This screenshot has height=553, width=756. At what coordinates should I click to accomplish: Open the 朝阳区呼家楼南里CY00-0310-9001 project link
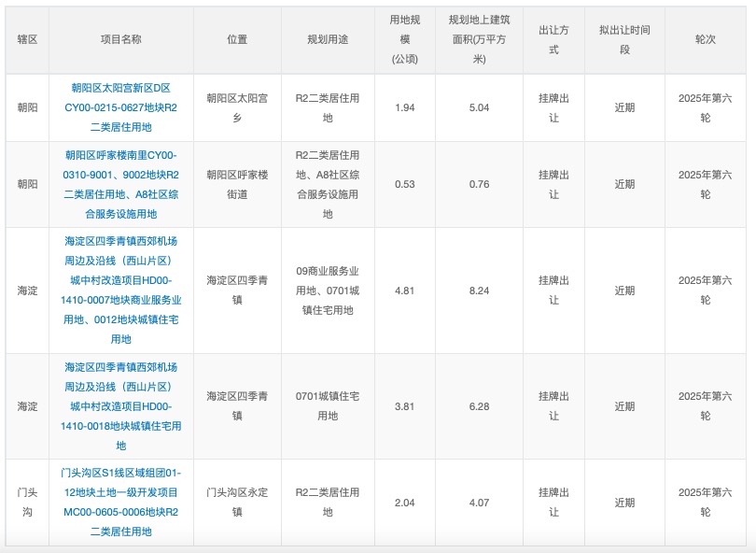121,184
